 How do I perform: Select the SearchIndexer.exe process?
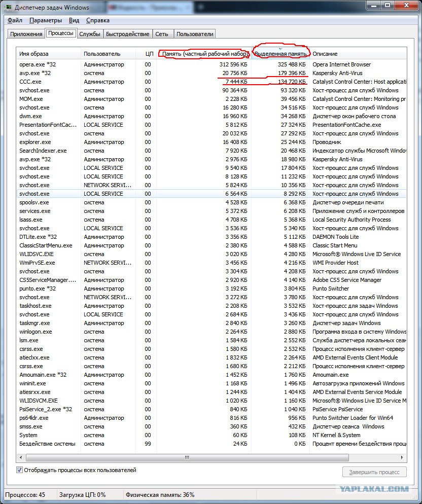click(212, 151)
